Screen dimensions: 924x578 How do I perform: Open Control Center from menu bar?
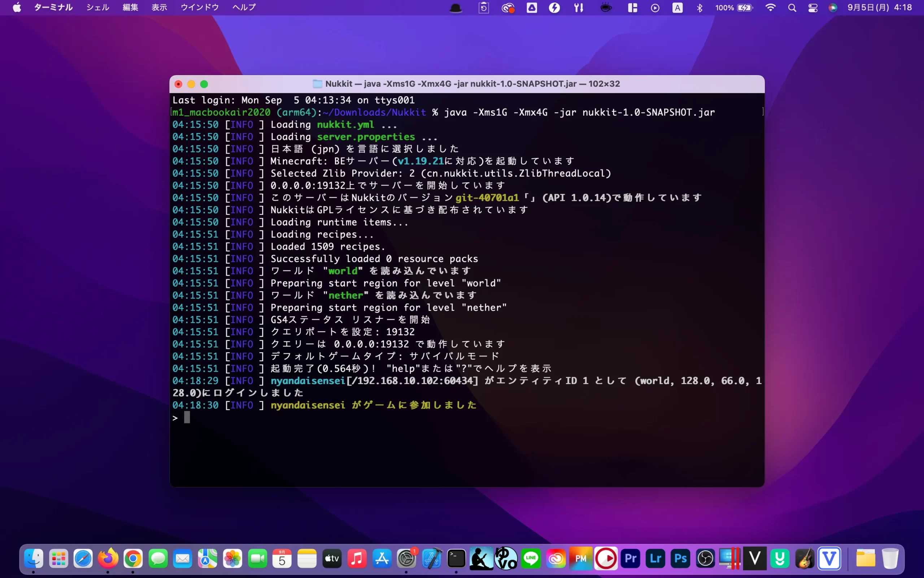point(813,8)
